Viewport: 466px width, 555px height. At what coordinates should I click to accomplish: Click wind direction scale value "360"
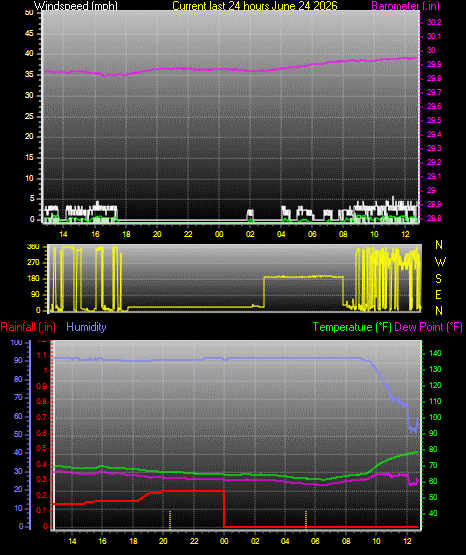pos(33,247)
